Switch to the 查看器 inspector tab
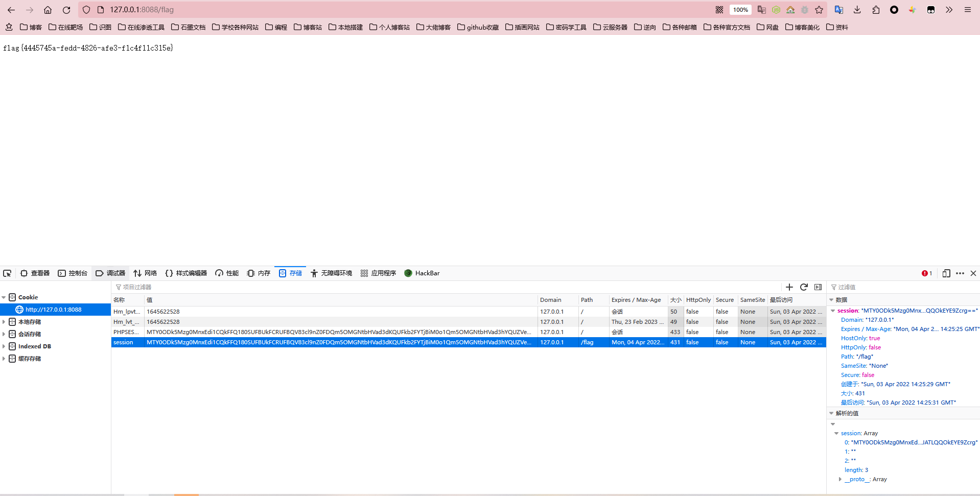This screenshot has height=496, width=980. tap(35, 273)
